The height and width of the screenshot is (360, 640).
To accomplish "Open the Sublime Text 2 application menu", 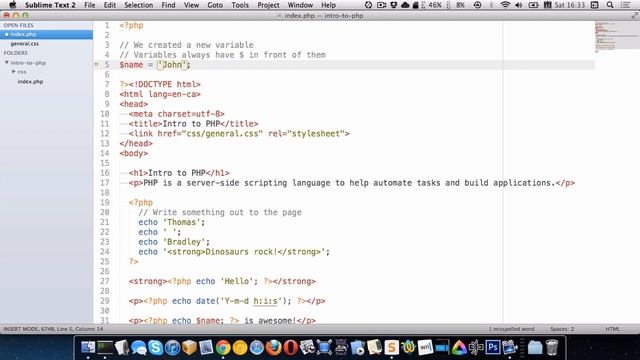I will pyautogui.click(x=50, y=5).
